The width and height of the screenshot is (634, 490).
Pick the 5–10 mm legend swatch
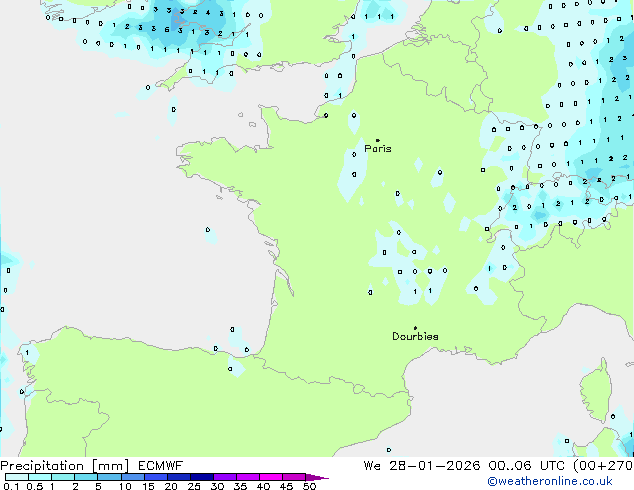(x=109, y=477)
